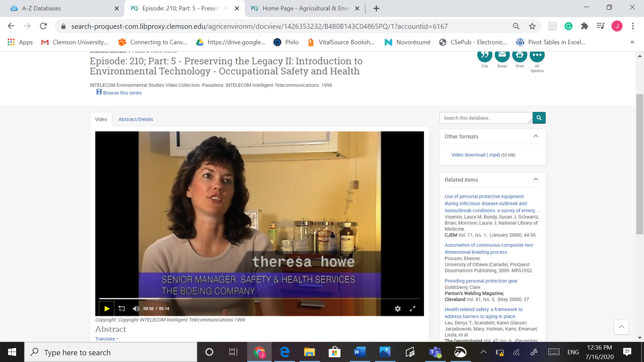The height and width of the screenshot is (362, 644).
Task: Click the back-to-top arrow button
Action: click(620, 327)
